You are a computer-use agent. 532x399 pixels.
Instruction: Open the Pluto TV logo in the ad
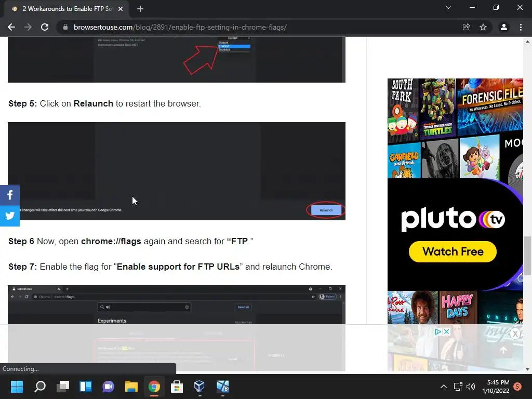[x=453, y=219]
